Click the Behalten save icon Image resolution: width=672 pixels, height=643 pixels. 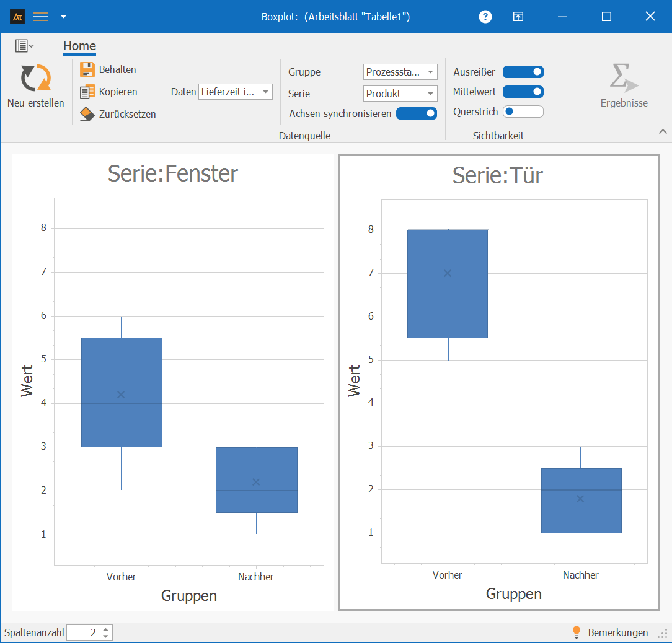point(87,69)
